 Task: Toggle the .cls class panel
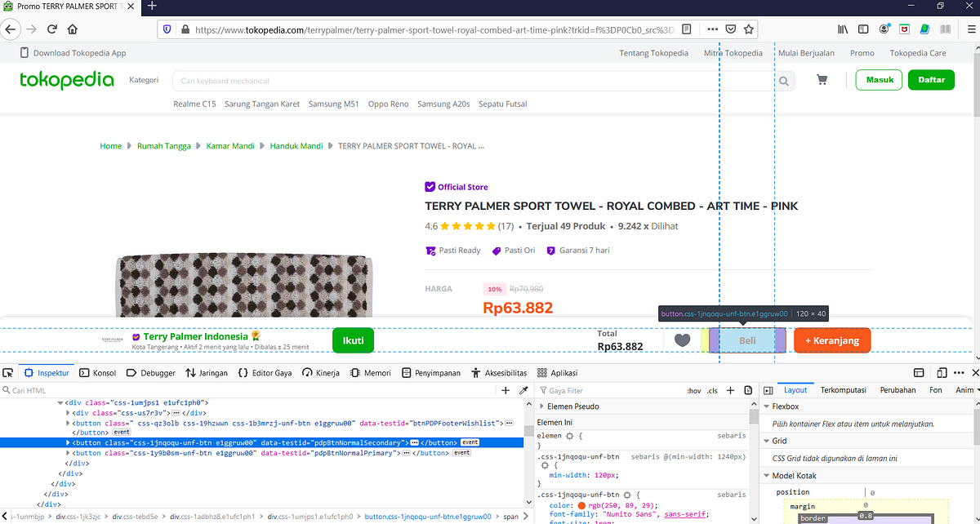pos(712,390)
